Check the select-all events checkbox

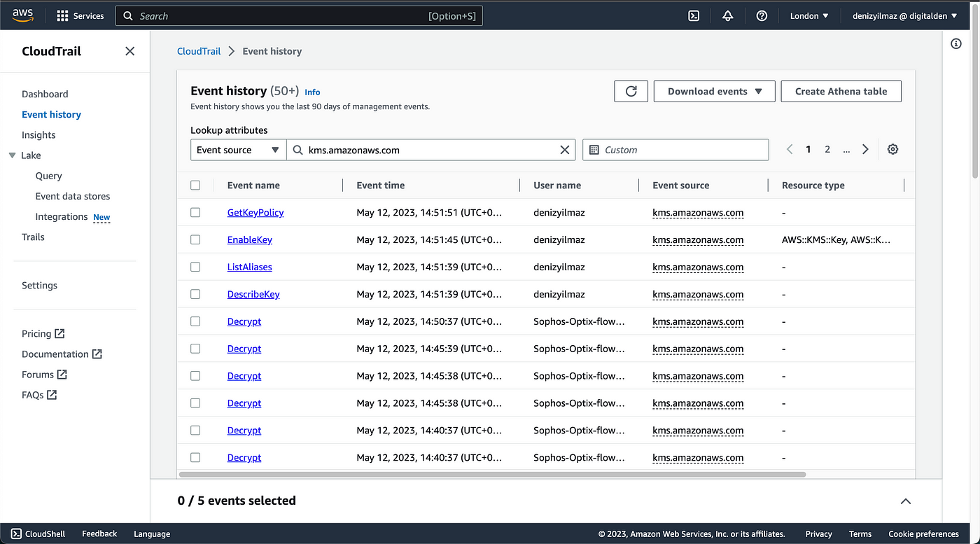click(195, 185)
